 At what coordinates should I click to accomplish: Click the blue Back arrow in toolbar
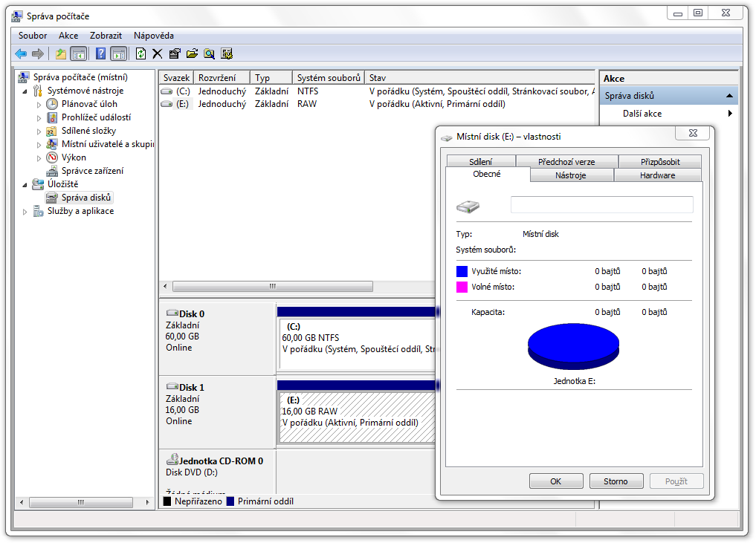coord(21,53)
